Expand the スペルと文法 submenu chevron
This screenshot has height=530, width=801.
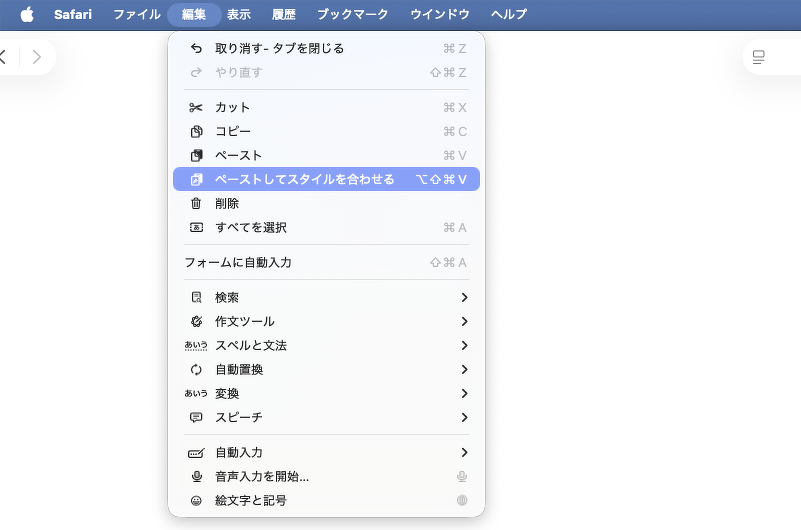(x=464, y=345)
